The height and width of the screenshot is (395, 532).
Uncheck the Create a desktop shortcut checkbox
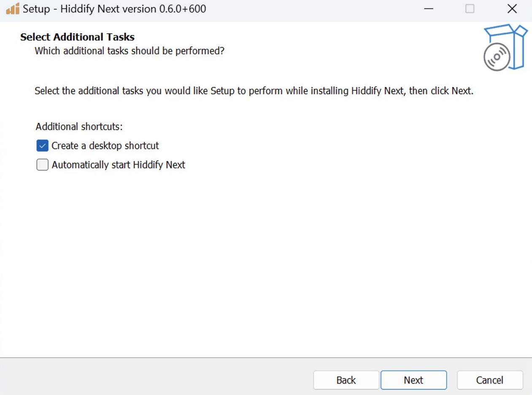(42, 146)
